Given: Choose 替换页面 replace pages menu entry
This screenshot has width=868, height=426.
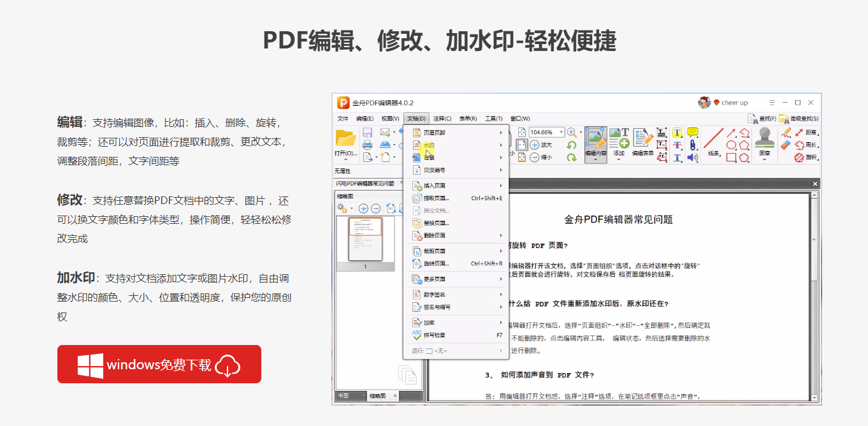Looking at the screenshot, I should pyautogui.click(x=456, y=223).
